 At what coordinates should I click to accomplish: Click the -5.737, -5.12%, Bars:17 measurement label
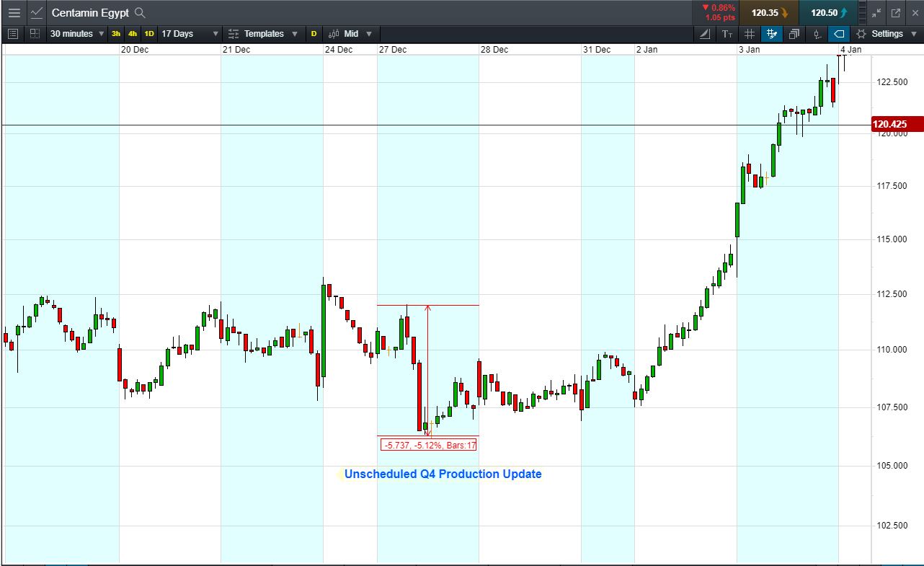(x=429, y=445)
